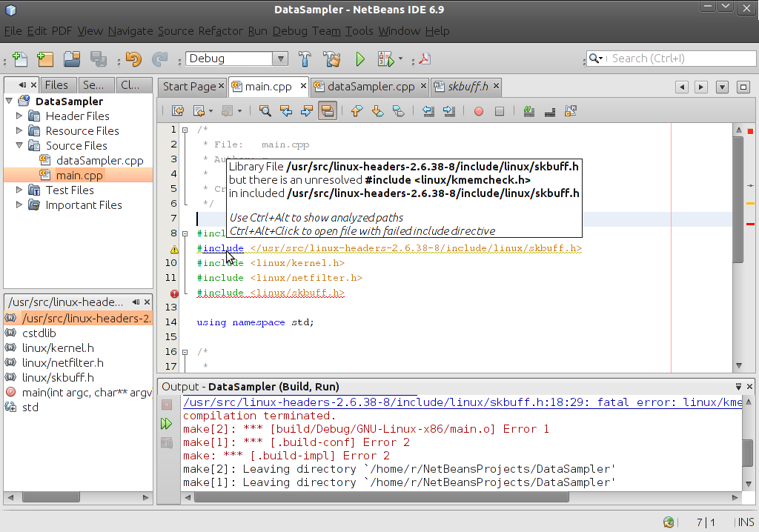Re-run build with green double arrow
This screenshot has width=759, height=532.
coord(167,424)
